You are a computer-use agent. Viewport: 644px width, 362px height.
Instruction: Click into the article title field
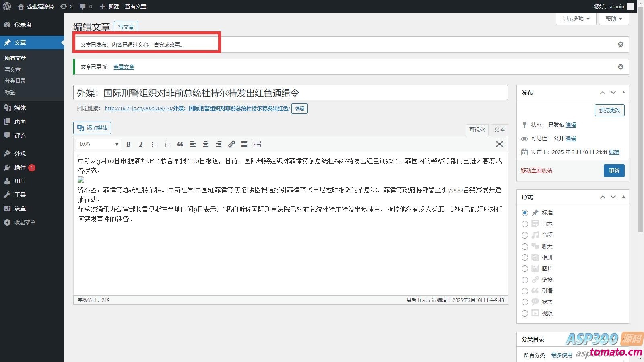pos(291,93)
